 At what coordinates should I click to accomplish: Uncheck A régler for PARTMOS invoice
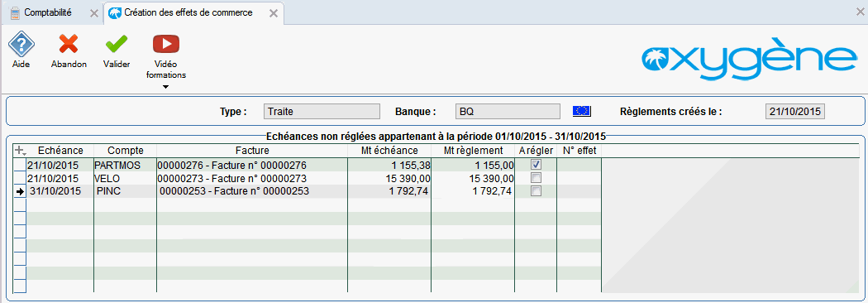(x=536, y=165)
